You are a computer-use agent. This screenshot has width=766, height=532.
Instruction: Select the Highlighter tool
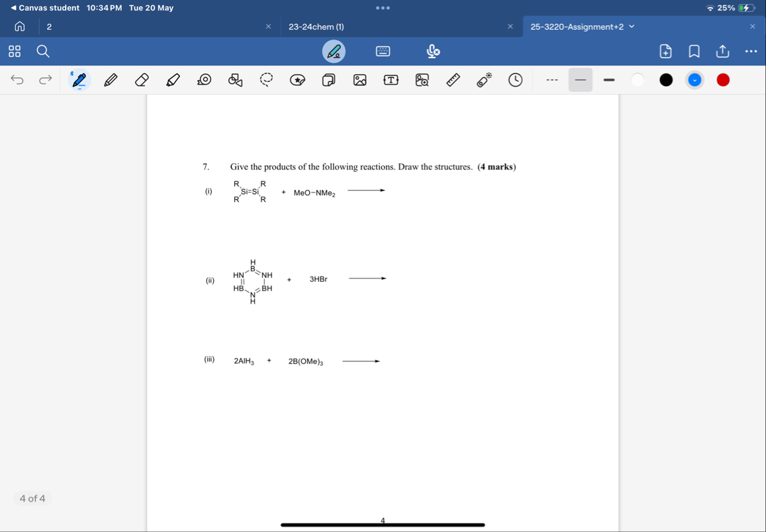tap(173, 79)
